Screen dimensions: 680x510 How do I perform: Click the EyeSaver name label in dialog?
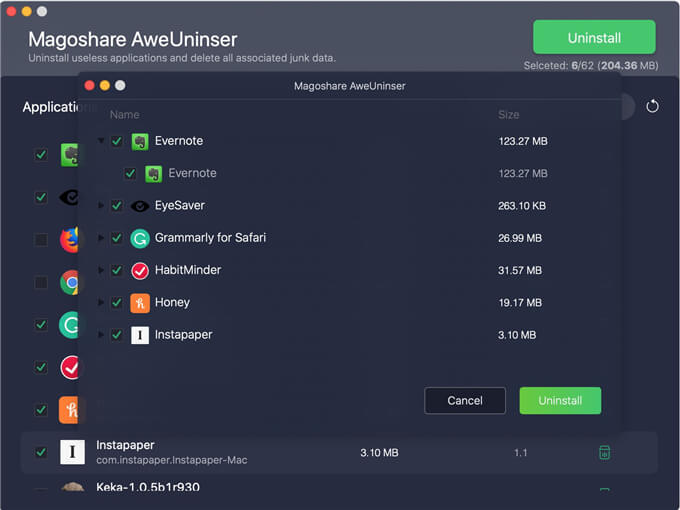[x=180, y=206]
